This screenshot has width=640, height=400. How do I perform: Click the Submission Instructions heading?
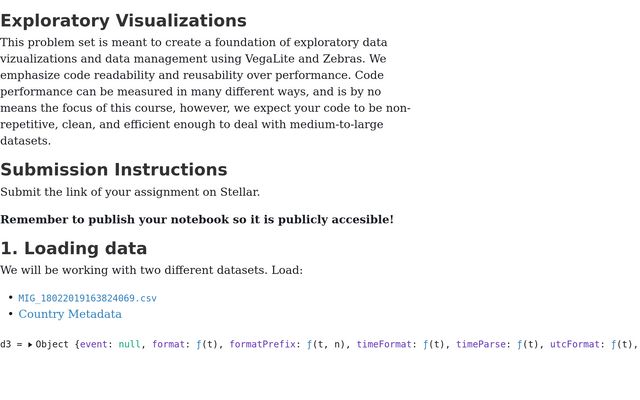(113, 170)
